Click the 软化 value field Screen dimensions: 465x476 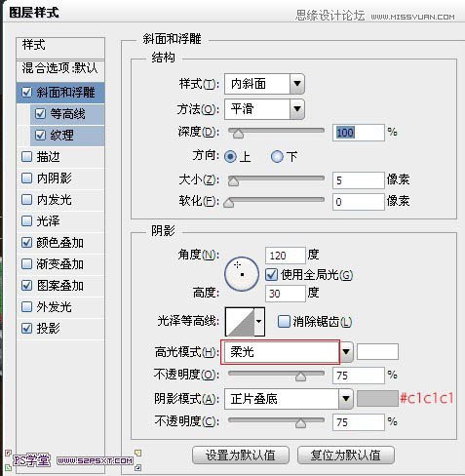point(359,202)
